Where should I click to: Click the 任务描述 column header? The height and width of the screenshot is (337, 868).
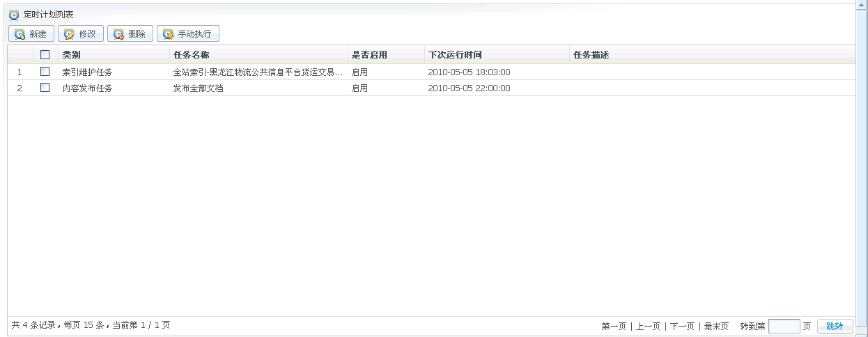click(x=591, y=54)
